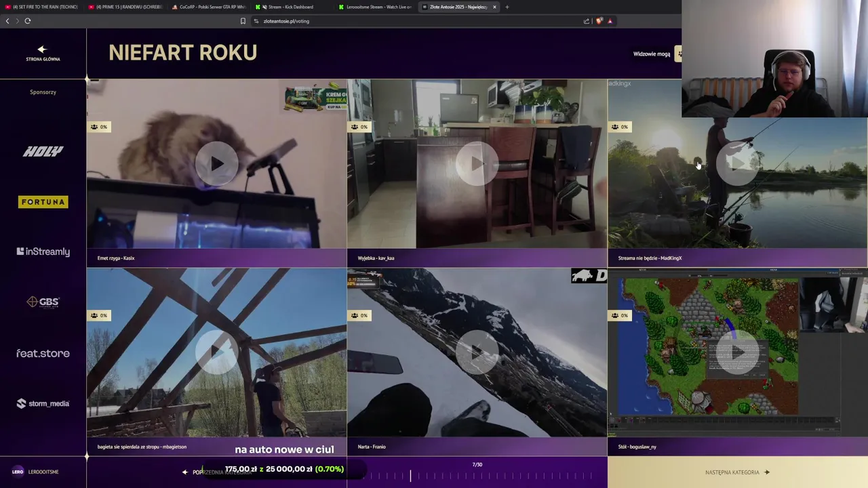Open the Fortuna sponsor logo
The image size is (868, 488).
pyautogui.click(x=43, y=202)
